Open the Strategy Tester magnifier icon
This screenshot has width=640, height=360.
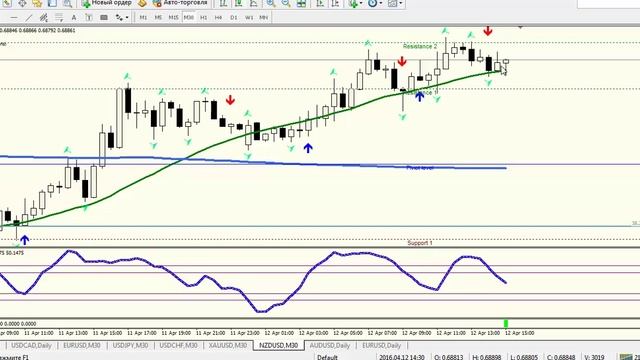67,3
